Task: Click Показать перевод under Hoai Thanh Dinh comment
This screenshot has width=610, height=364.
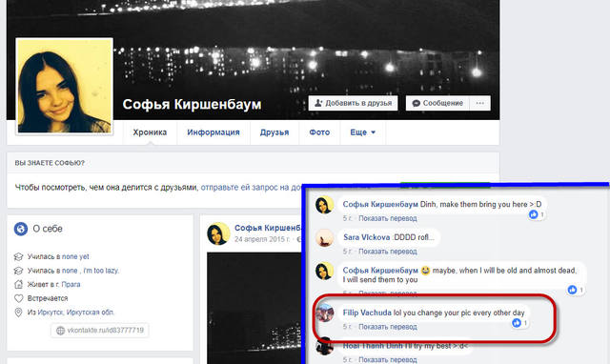Action: [388, 360]
